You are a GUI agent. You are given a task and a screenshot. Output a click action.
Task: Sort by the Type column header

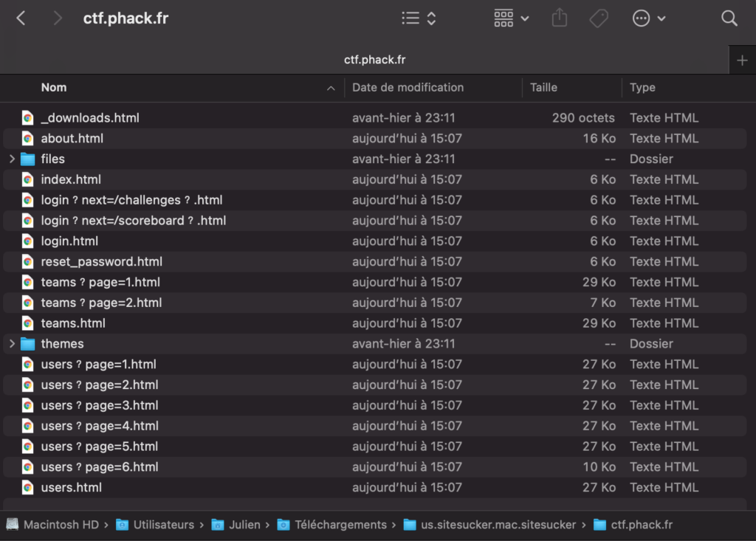[x=642, y=88]
